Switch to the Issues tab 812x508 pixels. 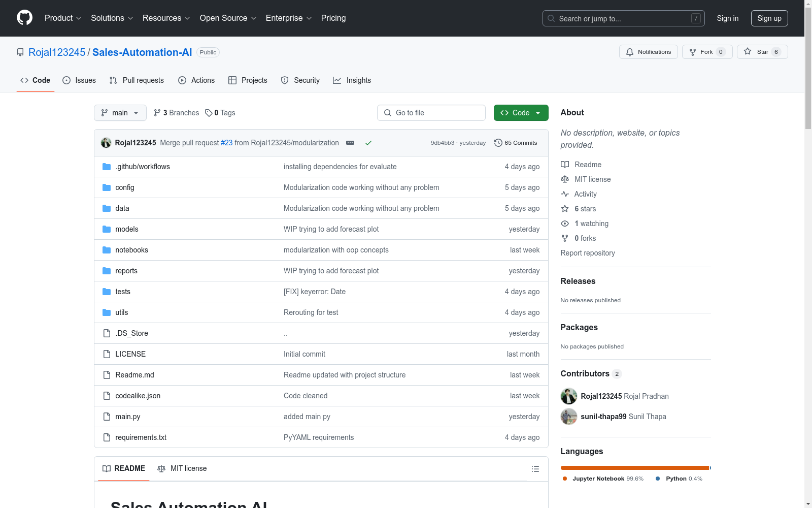(79, 80)
